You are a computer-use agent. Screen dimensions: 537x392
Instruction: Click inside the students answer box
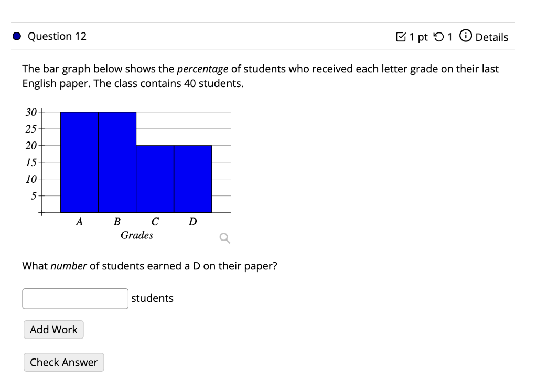tap(75, 298)
